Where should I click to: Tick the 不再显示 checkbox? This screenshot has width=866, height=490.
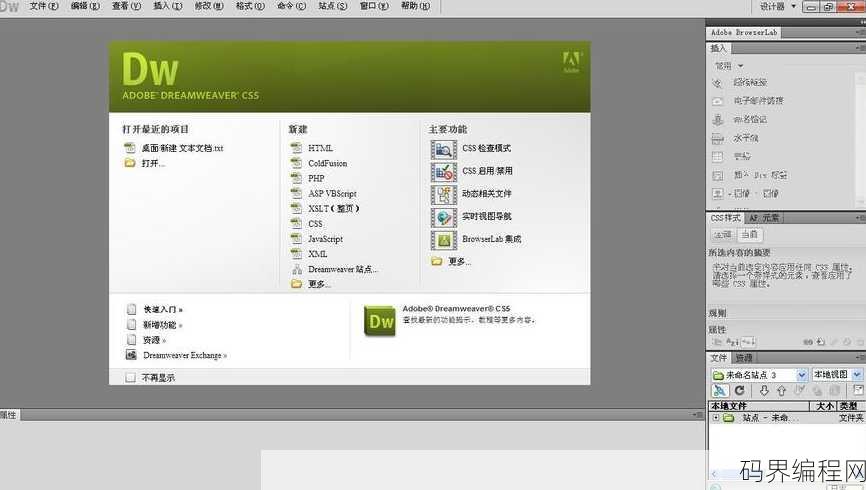(x=130, y=378)
